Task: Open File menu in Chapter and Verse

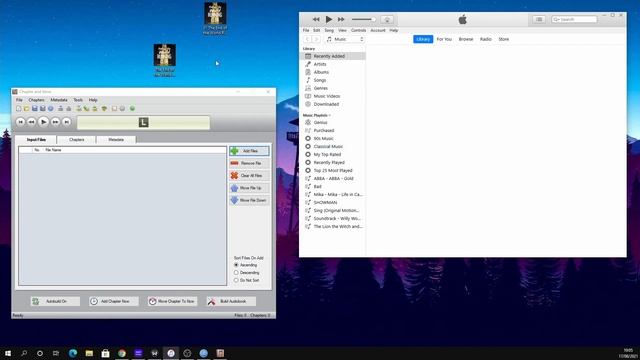Action: [19, 100]
